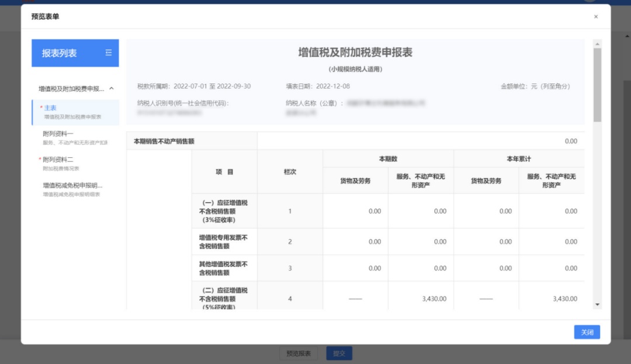The height and width of the screenshot is (364, 631).
Task: Click the 报表列表 header
Action: pos(75,53)
